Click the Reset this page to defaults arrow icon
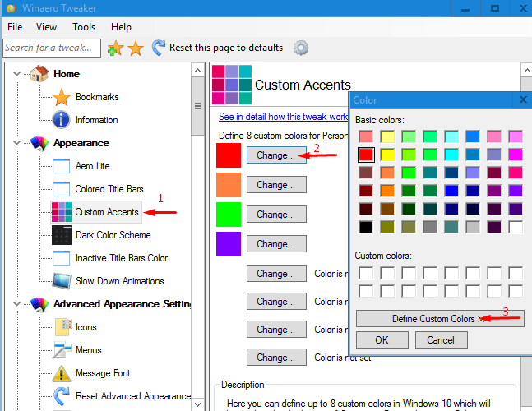 (158, 48)
